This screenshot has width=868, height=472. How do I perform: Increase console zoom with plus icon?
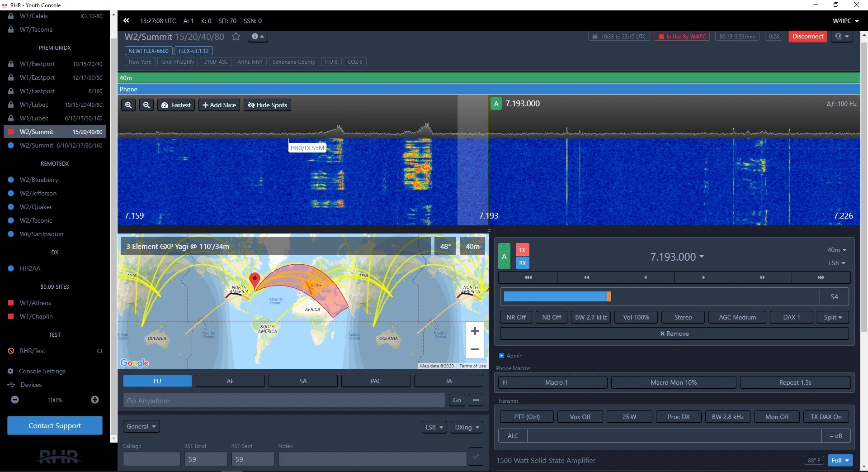(94, 400)
